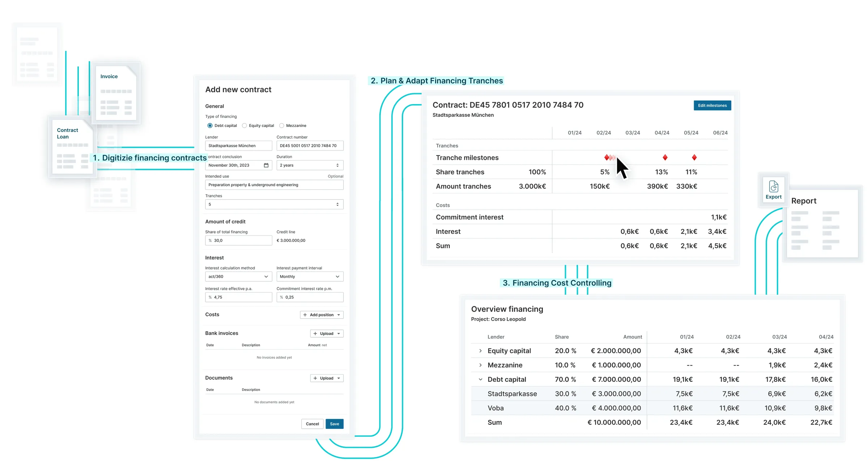Click the Export document icon
The image size is (868, 461).
773,187
